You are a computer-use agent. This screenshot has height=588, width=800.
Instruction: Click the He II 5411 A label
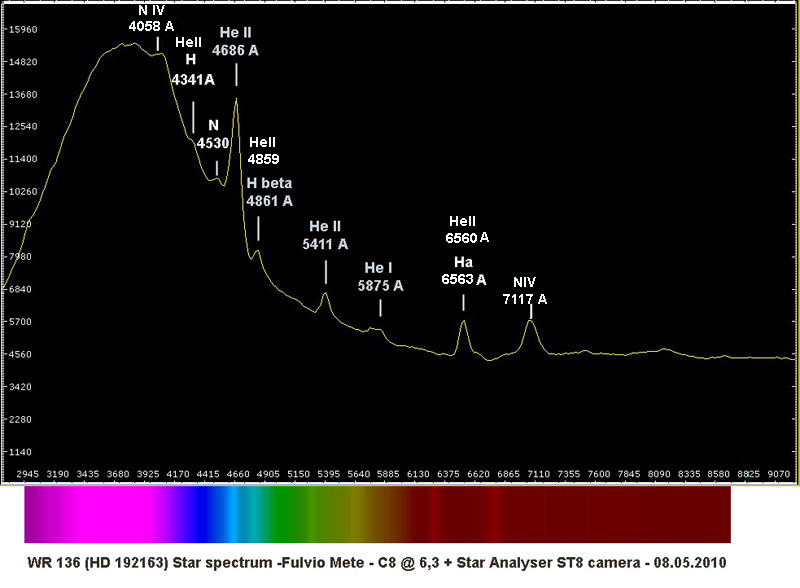[x=325, y=235]
